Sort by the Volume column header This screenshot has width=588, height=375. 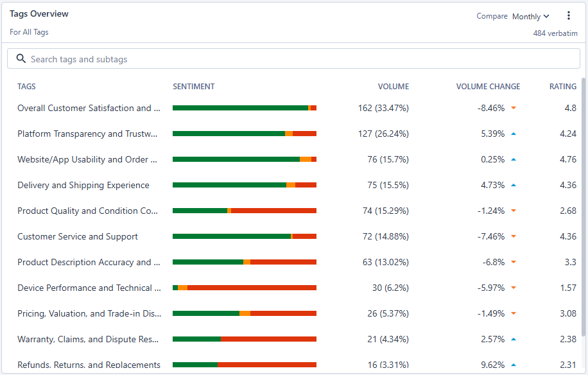(393, 87)
